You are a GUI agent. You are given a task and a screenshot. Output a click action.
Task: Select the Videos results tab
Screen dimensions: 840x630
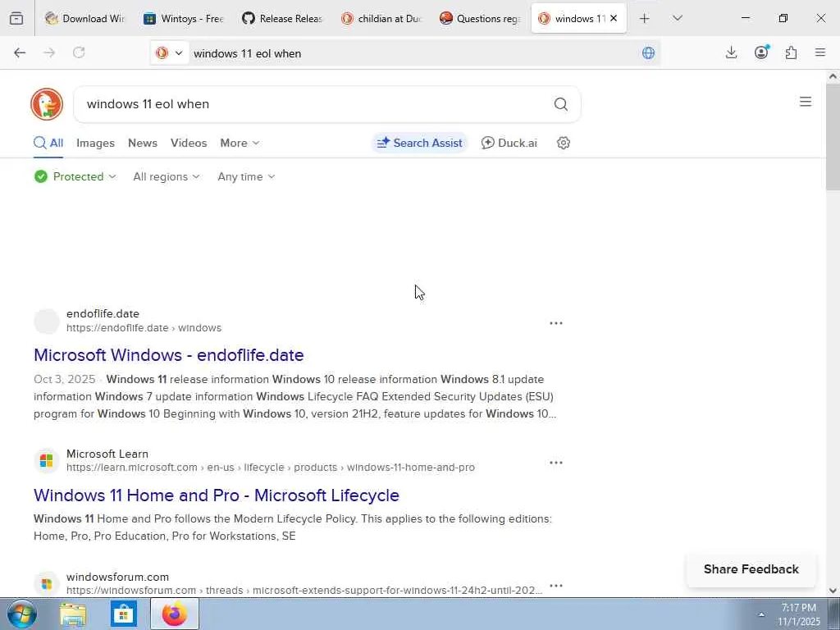[x=189, y=143]
